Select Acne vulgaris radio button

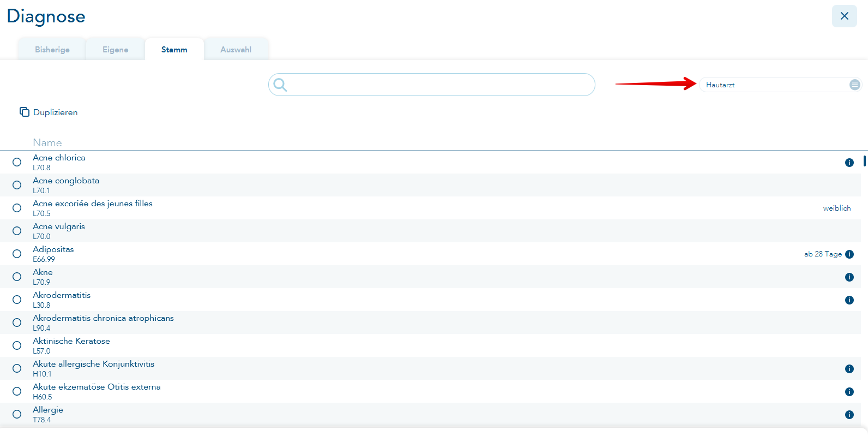tap(17, 231)
